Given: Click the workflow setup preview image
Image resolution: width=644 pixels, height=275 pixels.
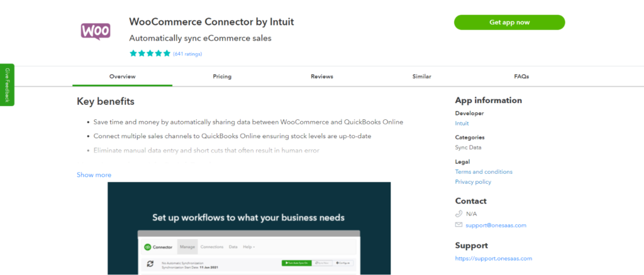Looking at the screenshot, I should (249, 229).
